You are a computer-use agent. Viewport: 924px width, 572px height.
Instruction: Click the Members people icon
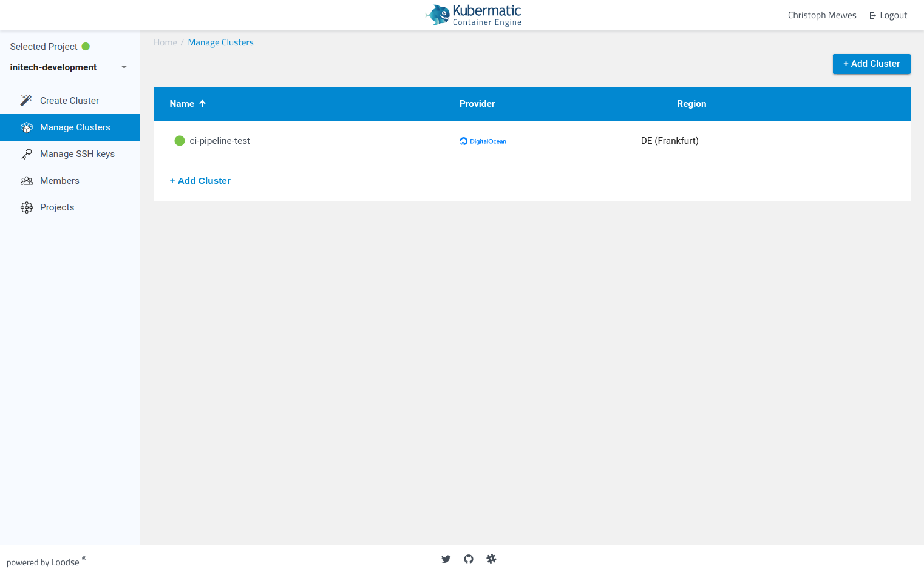pyautogui.click(x=27, y=181)
